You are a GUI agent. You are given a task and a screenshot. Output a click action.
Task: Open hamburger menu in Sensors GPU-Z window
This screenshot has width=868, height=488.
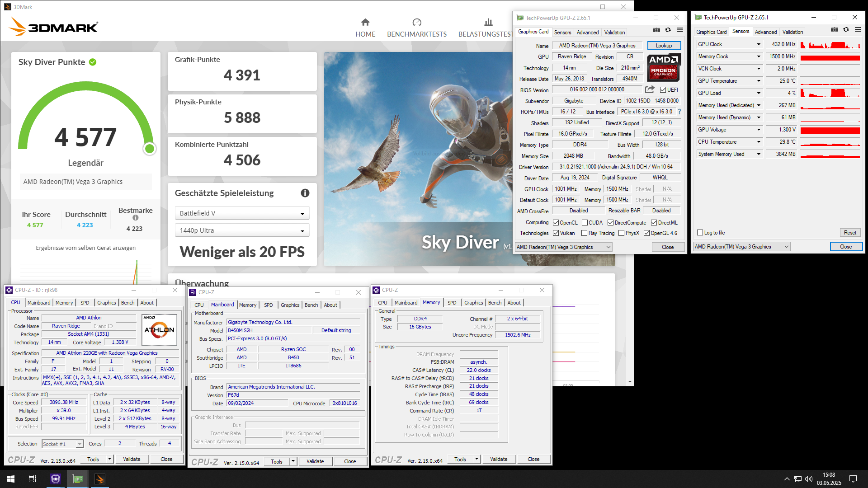[858, 30]
